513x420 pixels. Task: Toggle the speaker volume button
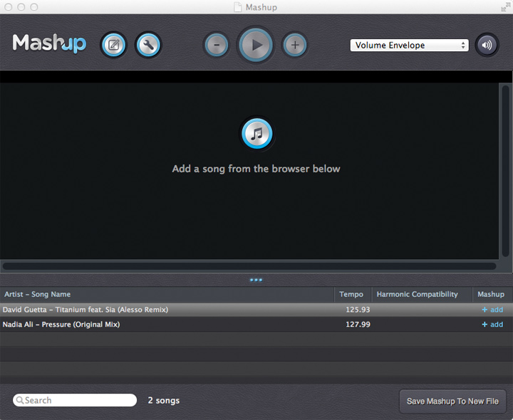487,45
